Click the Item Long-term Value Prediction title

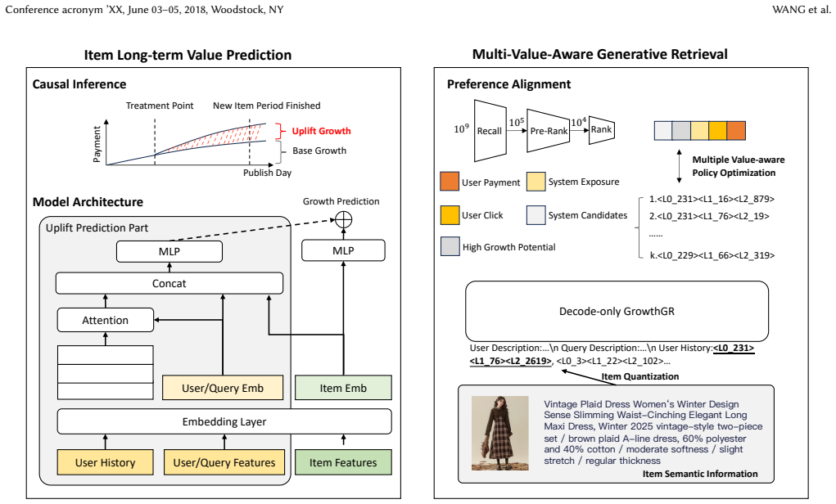188,55
